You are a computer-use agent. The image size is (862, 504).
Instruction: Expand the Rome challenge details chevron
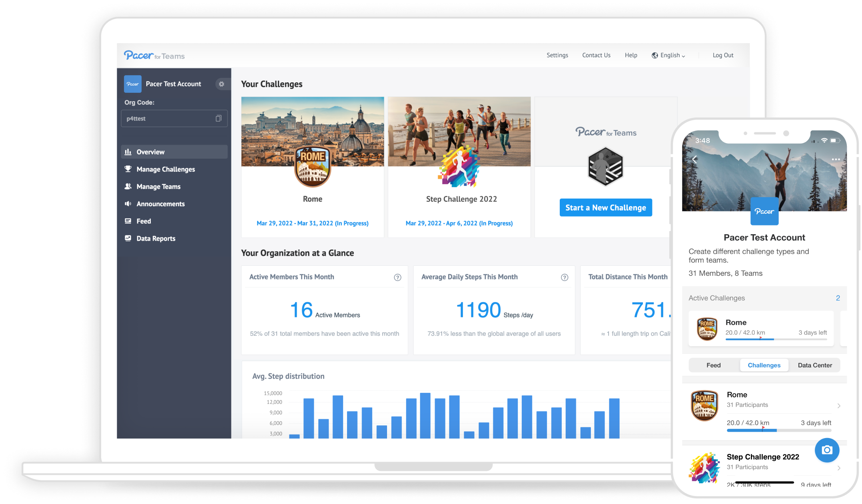(x=839, y=405)
